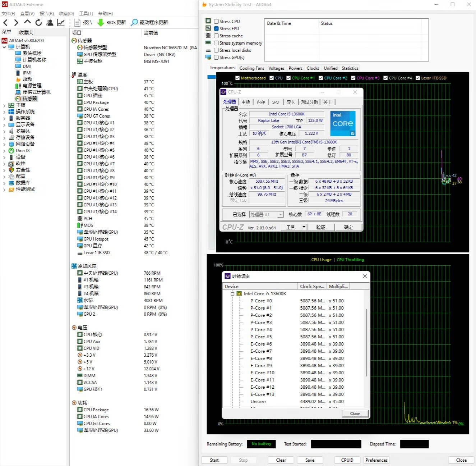Enable Stress cache checkbox
Viewport: 476px width, 466px height.
(x=216, y=36)
